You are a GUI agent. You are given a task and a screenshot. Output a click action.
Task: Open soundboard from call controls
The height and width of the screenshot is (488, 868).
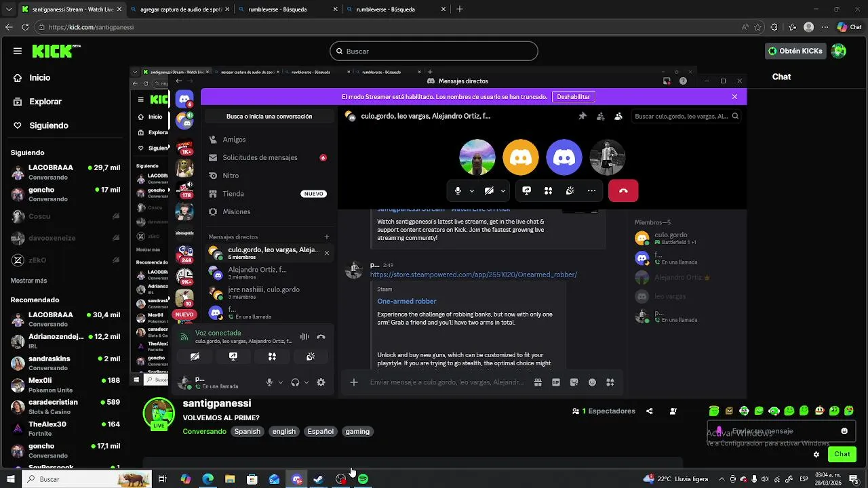(570, 191)
